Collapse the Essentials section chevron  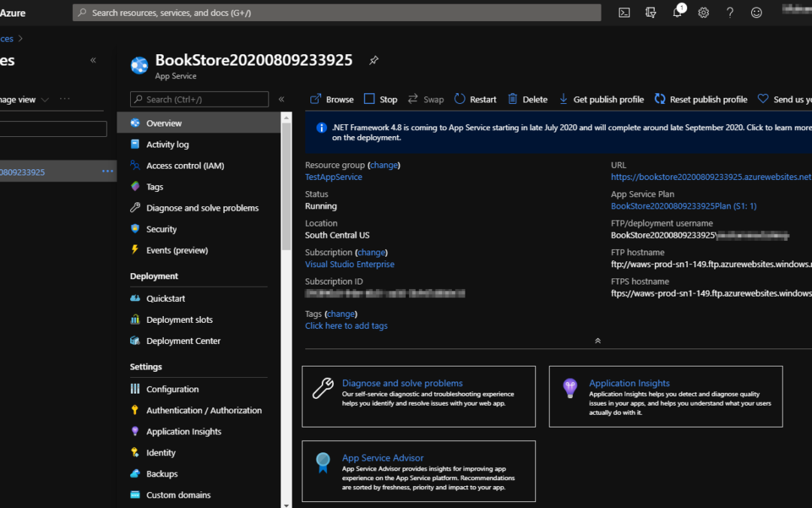click(x=598, y=341)
